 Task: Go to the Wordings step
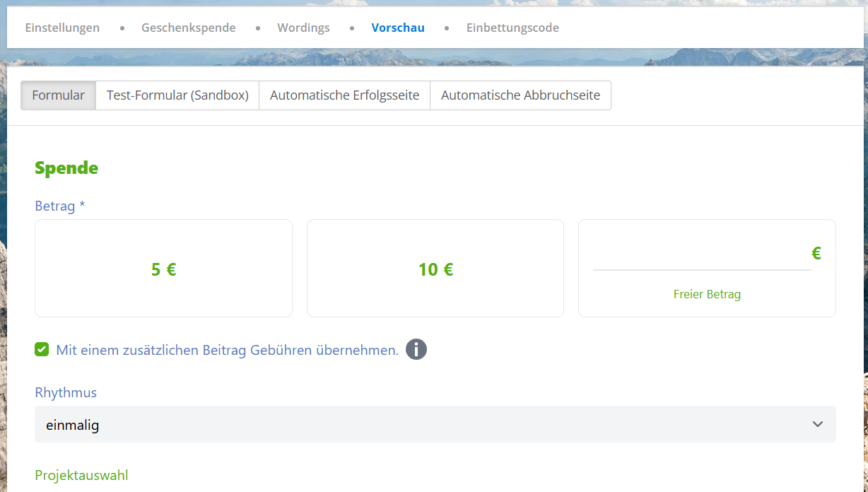pyautogui.click(x=303, y=28)
